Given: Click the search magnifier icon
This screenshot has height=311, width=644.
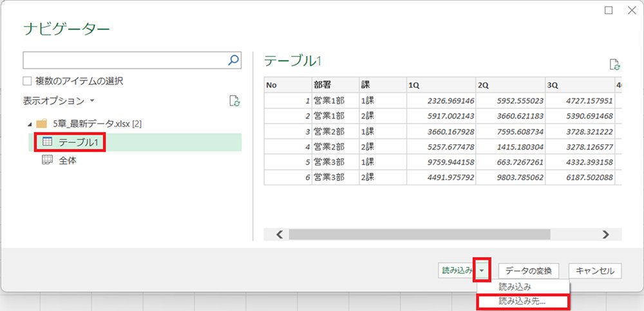Looking at the screenshot, I should click(x=233, y=61).
